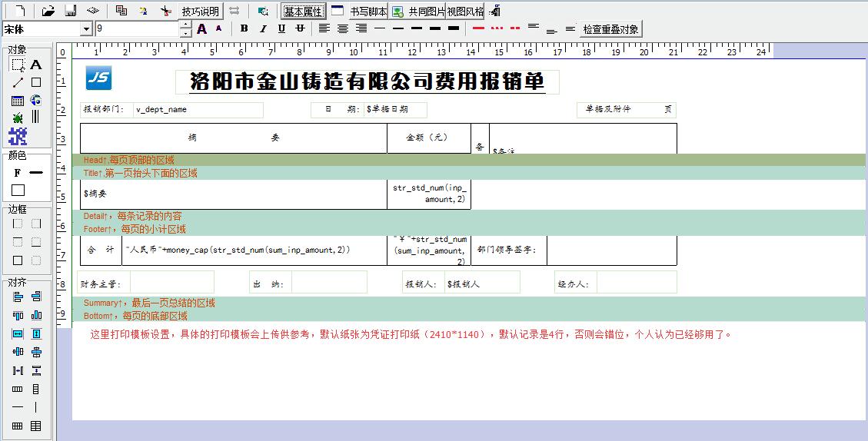
Task: Click the increase font size icon
Action: (202, 29)
